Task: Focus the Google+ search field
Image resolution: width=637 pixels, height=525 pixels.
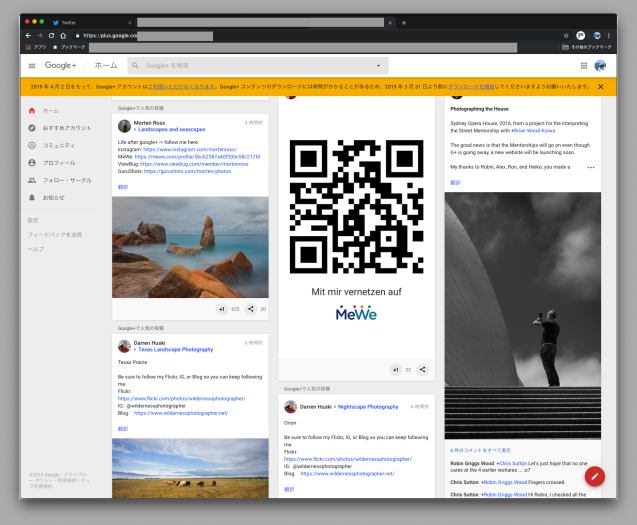Action: pos(258,65)
